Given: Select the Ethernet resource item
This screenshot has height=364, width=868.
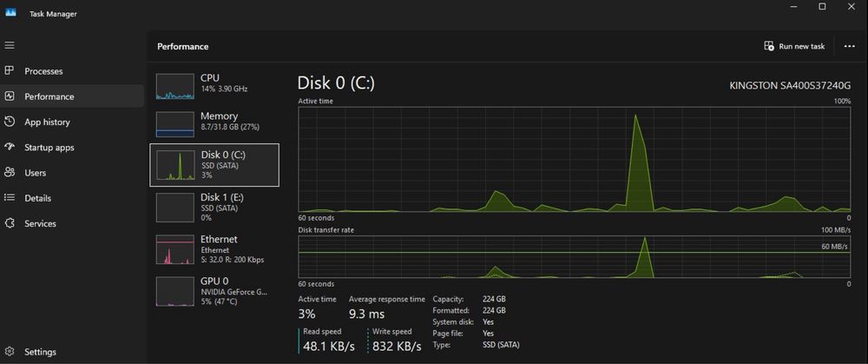Looking at the screenshot, I should tap(214, 249).
